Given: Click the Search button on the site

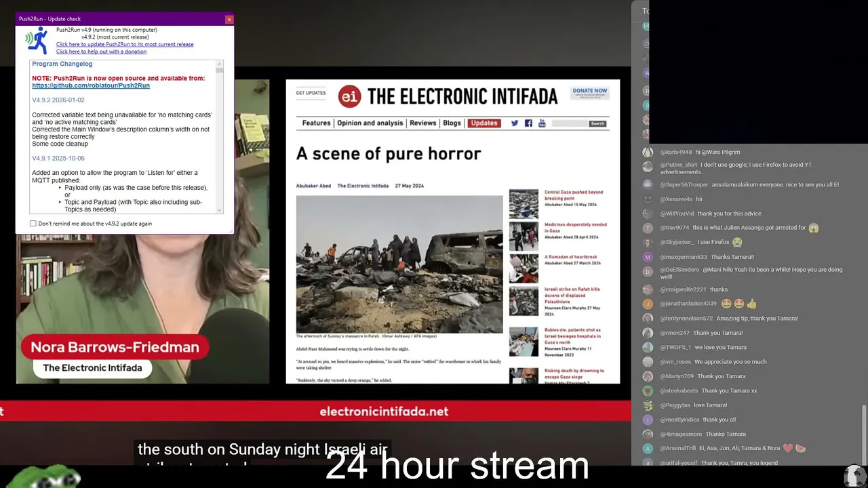Looking at the screenshot, I should tap(597, 123).
